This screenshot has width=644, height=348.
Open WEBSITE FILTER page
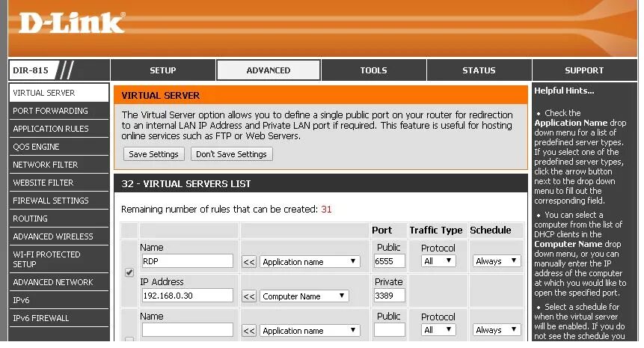tap(59, 183)
